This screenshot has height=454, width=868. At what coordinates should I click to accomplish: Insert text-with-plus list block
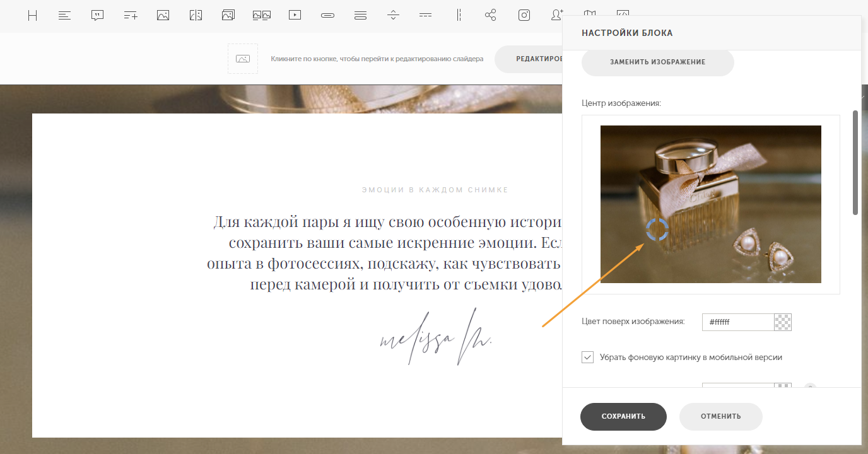tap(130, 16)
